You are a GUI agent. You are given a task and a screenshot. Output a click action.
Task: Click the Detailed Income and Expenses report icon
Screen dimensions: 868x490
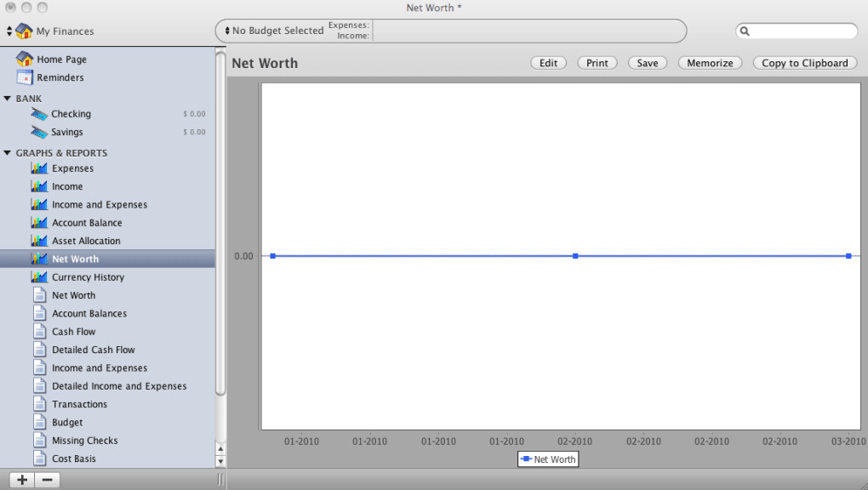pos(39,386)
